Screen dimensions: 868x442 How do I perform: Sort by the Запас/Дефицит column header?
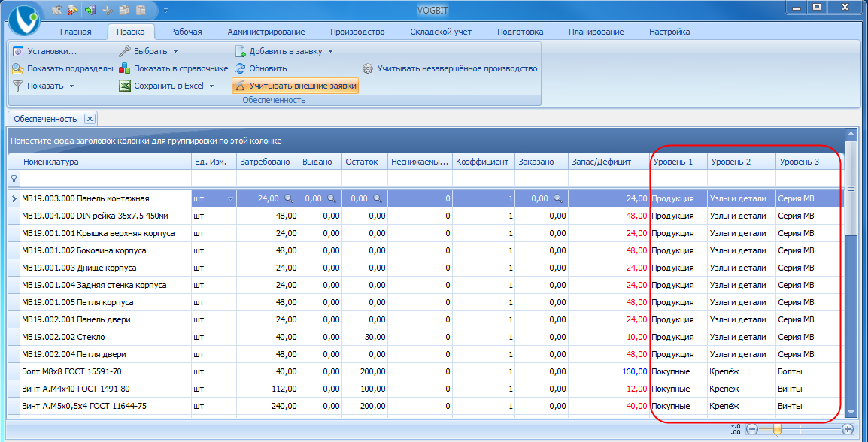(x=609, y=162)
